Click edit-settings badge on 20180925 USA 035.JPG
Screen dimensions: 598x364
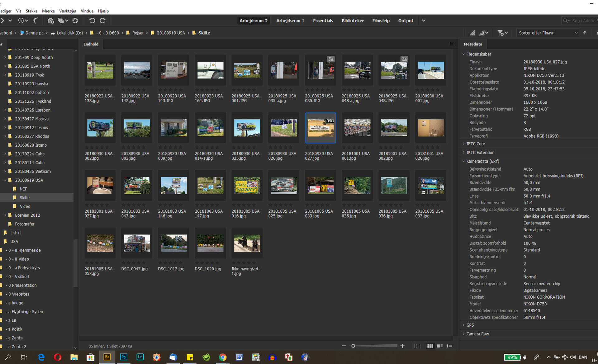[331, 59]
